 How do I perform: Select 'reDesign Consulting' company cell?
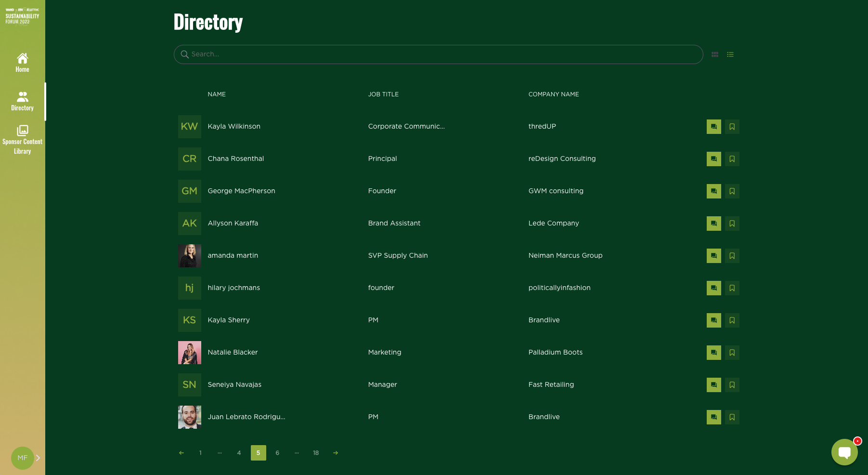[x=562, y=158]
